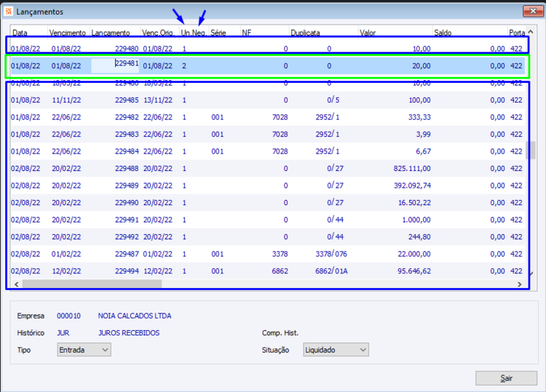Select lançamento 229484 cell
Screen dimensions: 546x392
127,151
